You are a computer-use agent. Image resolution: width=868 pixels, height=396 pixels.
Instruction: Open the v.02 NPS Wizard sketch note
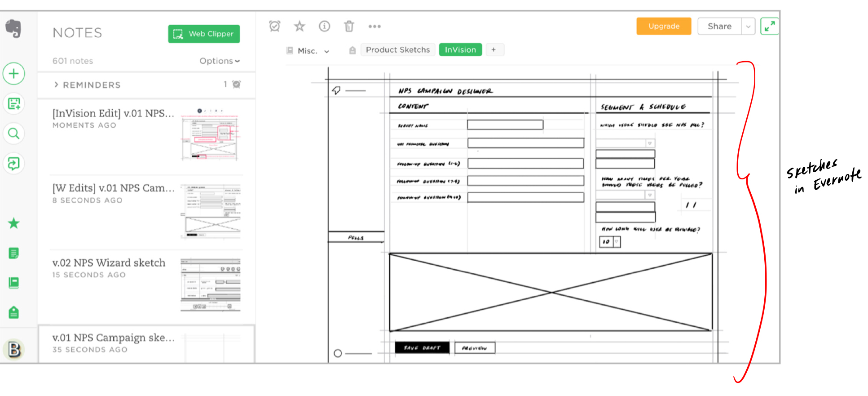coord(109,263)
